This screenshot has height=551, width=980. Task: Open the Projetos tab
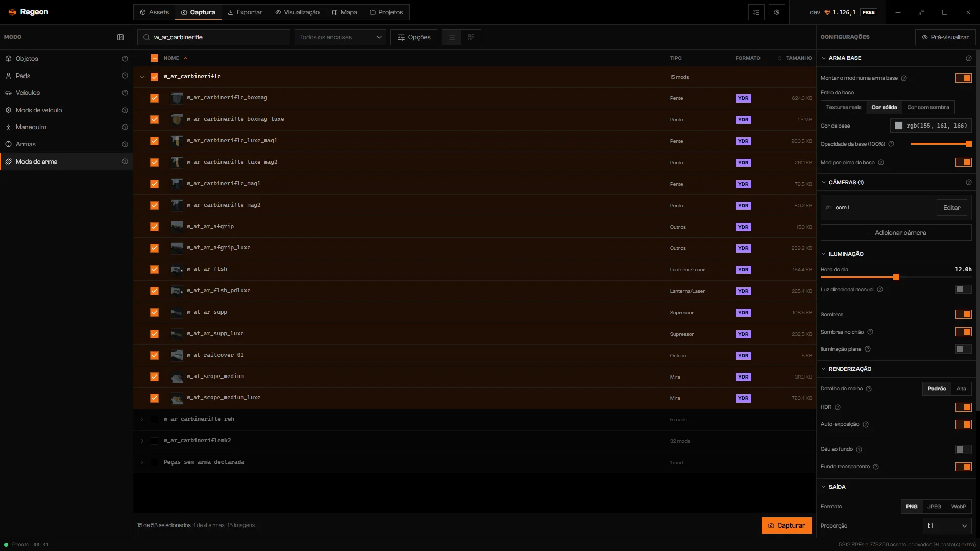point(386,12)
